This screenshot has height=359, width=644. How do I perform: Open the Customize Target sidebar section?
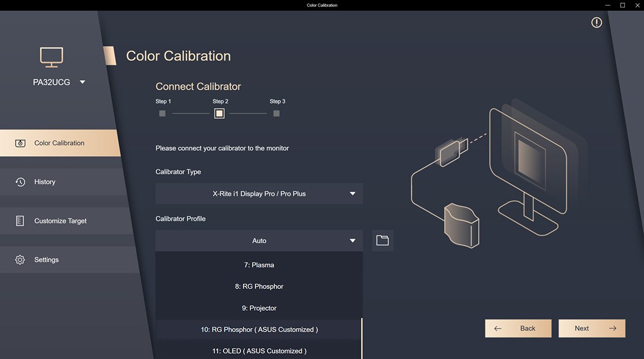[66, 221]
